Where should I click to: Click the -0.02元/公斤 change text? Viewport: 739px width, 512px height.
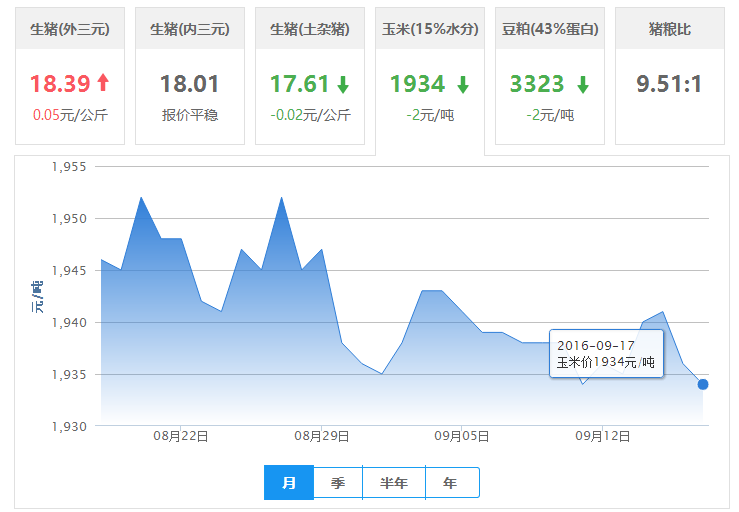coord(310,115)
